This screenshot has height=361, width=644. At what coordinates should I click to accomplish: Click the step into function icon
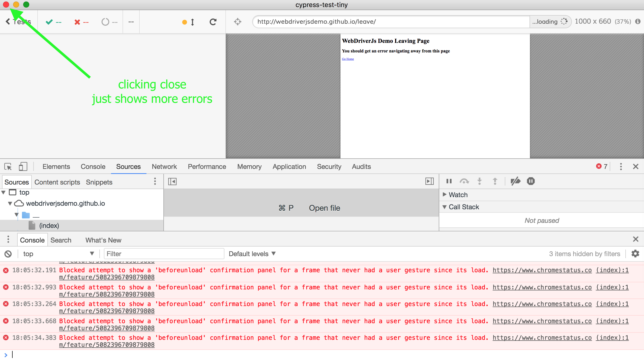480,182
